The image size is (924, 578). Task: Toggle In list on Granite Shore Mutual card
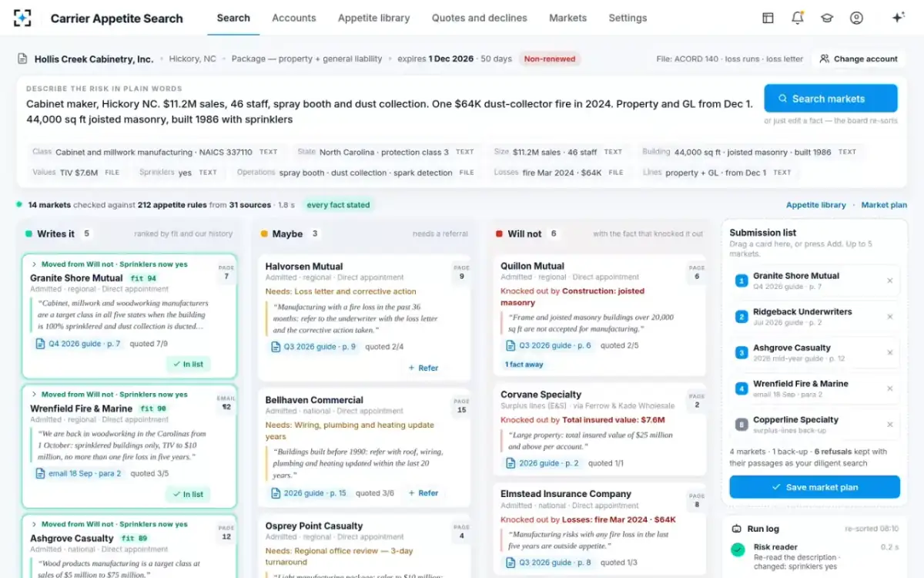[x=189, y=364]
